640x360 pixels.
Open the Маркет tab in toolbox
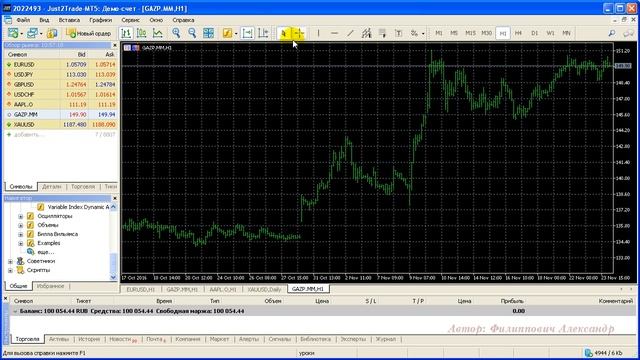(x=219, y=339)
